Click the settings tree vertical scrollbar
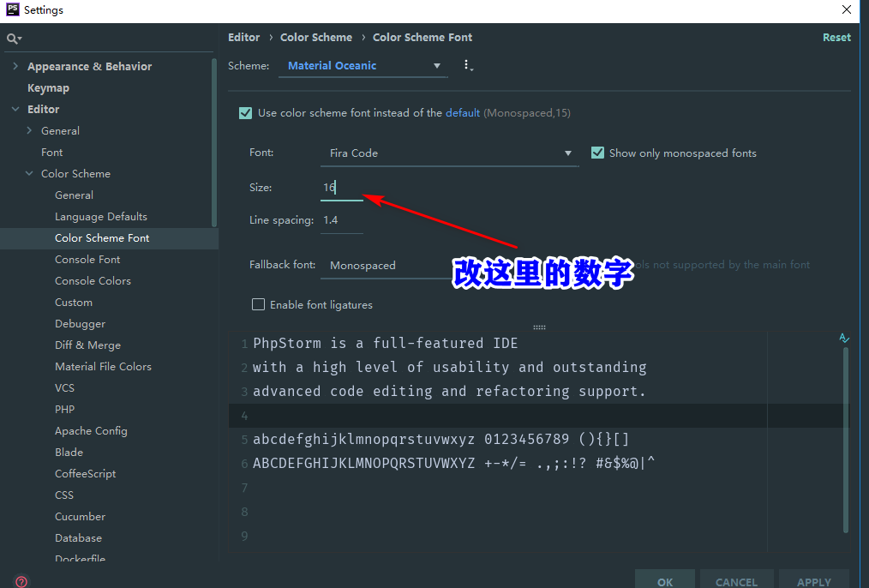 pyautogui.click(x=214, y=144)
